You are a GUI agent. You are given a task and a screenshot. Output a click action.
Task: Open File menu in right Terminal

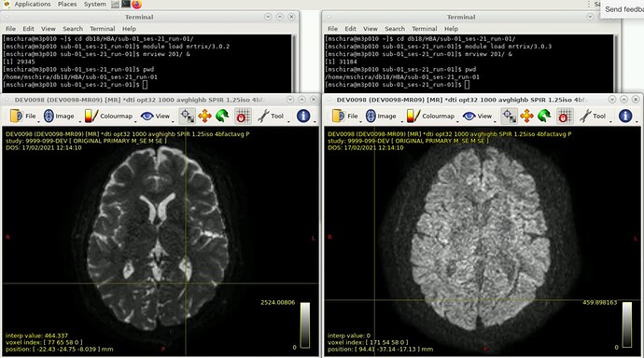332,29
